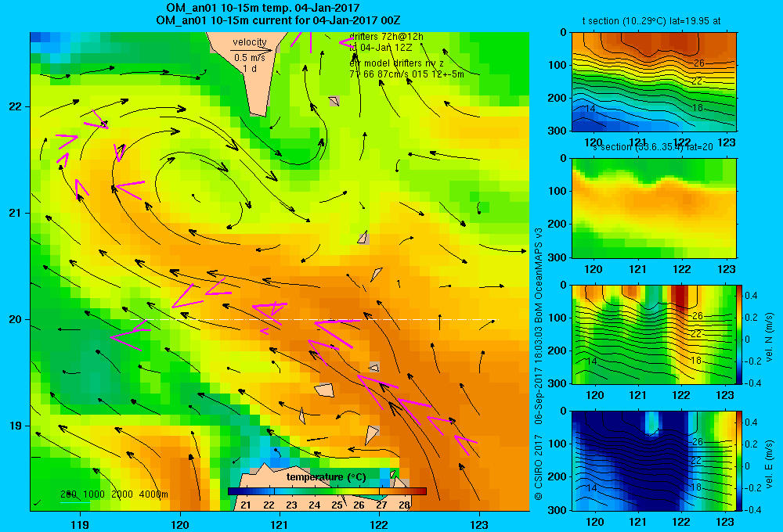The image size is (783, 532).
Task: Click the longitude 120 label on main map
Action: click(180, 524)
